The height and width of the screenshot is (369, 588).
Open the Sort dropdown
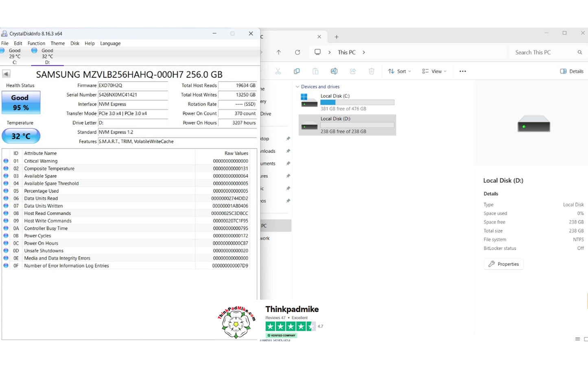pos(399,71)
